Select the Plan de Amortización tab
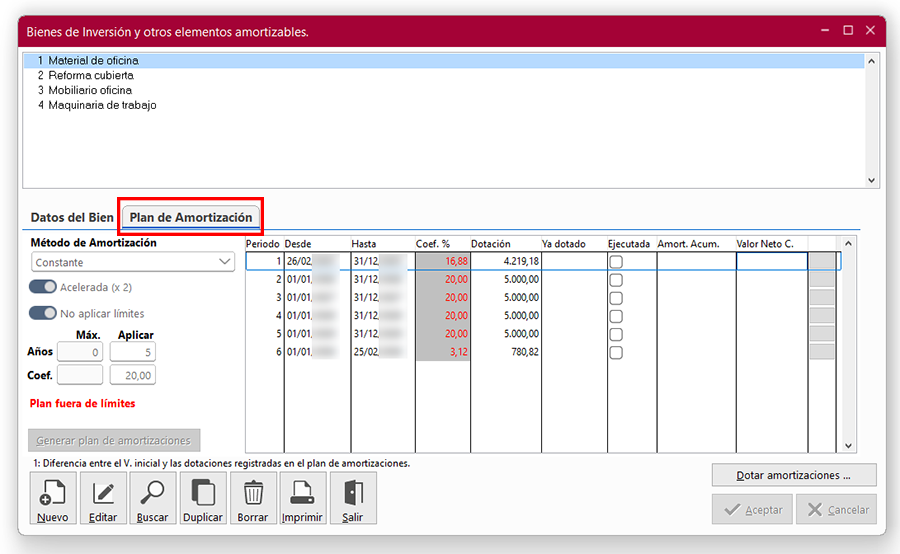Viewport: 900px width, 554px height. click(191, 217)
